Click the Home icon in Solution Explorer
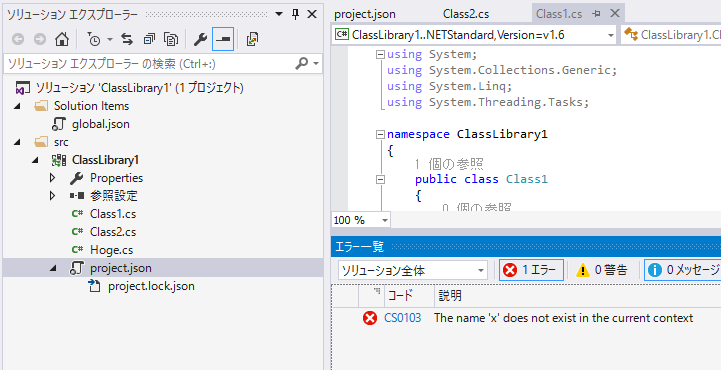The width and height of the screenshot is (721, 370). [x=62, y=40]
